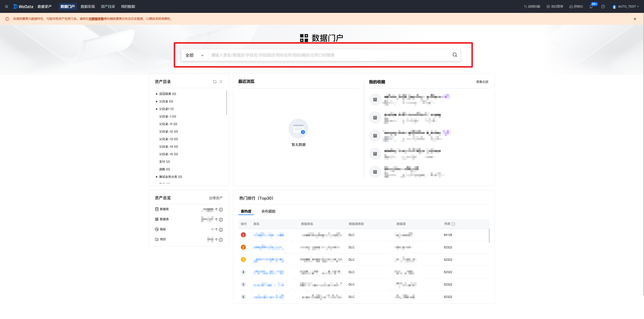Click the rank 4 table name link

click(x=269, y=272)
